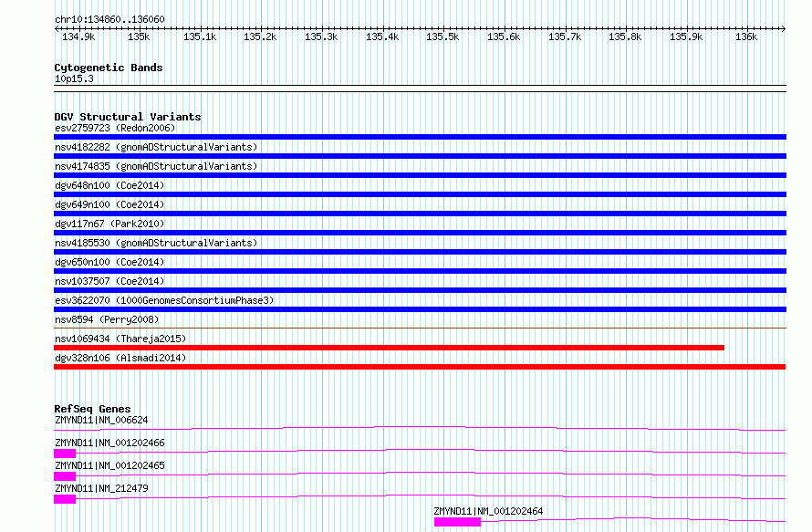Click the 135.5k ruler tick label
The height and width of the screenshot is (532, 812).
point(442,37)
